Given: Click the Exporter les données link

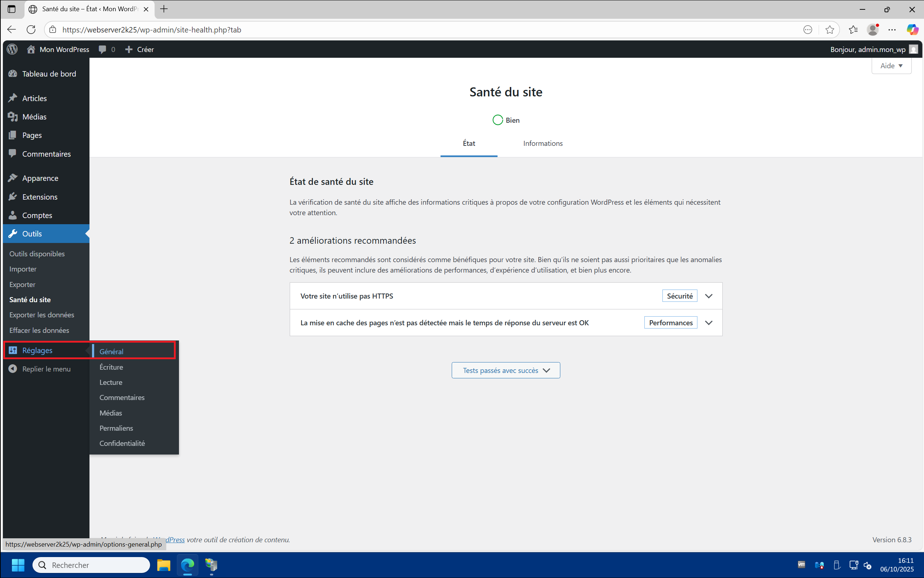Looking at the screenshot, I should click(x=41, y=315).
